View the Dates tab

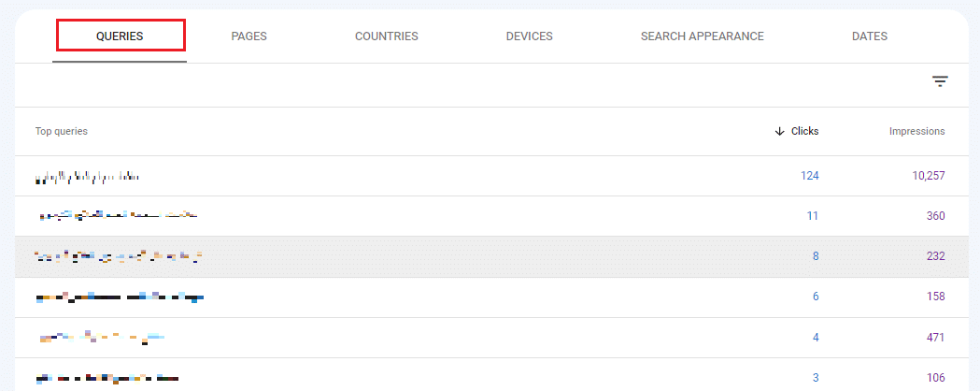click(x=869, y=36)
